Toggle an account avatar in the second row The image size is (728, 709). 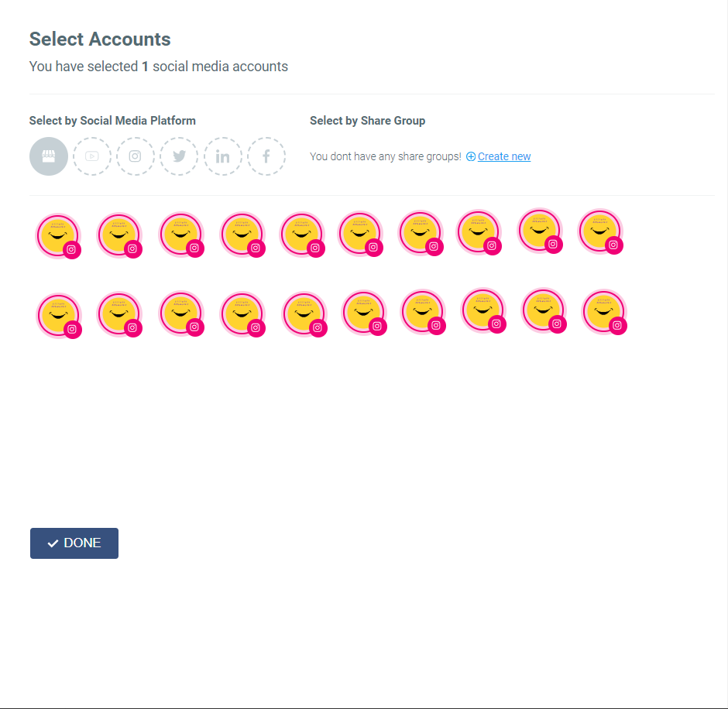point(181,313)
